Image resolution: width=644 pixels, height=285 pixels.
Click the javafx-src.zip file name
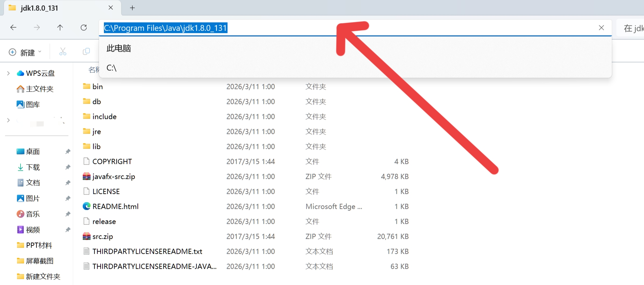coord(114,177)
